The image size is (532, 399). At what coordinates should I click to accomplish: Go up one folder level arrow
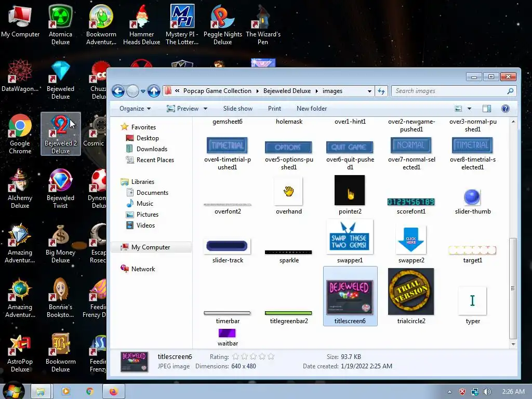[154, 91]
